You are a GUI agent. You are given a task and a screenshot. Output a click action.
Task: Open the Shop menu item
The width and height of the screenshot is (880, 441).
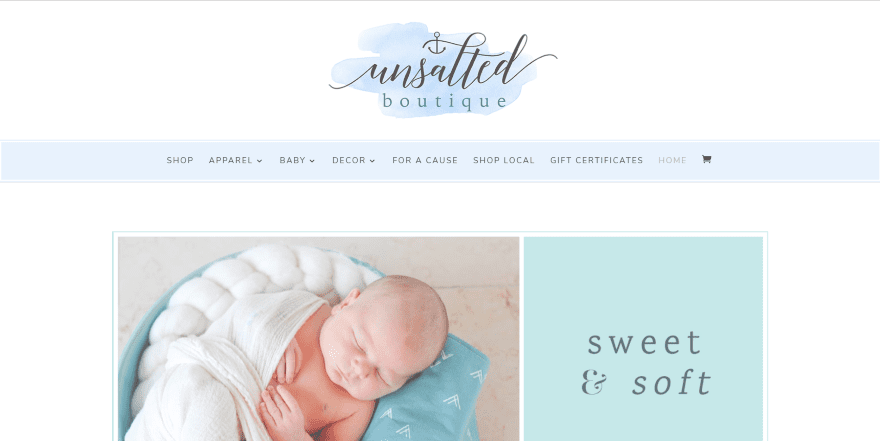pos(180,160)
